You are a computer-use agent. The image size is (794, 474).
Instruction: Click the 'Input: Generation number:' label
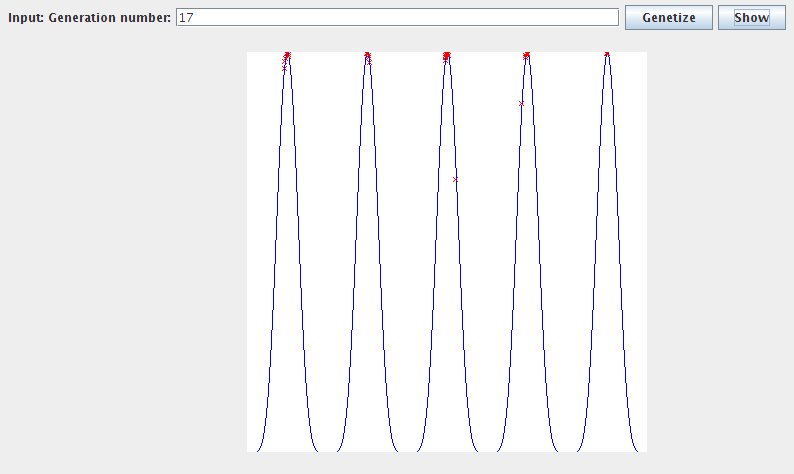pyautogui.click(x=89, y=18)
